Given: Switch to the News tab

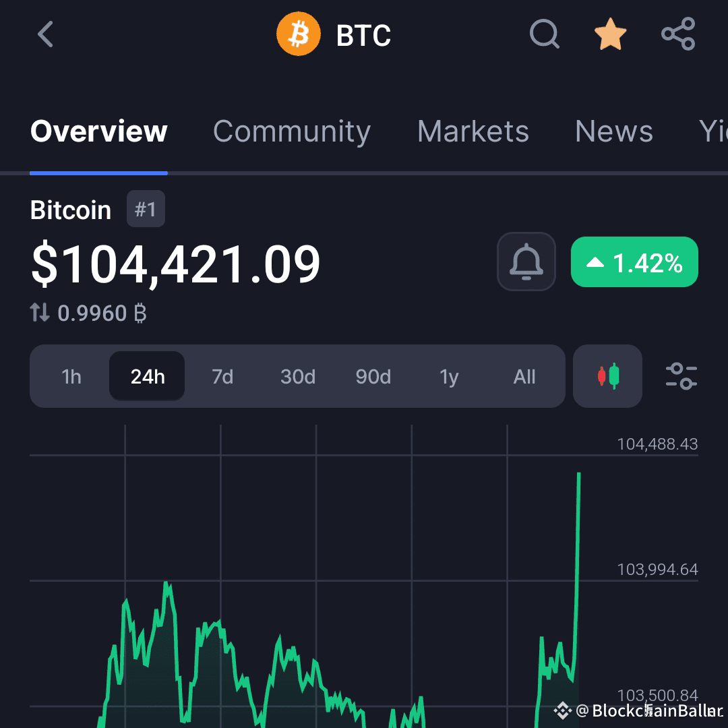Looking at the screenshot, I should pyautogui.click(x=613, y=131).
